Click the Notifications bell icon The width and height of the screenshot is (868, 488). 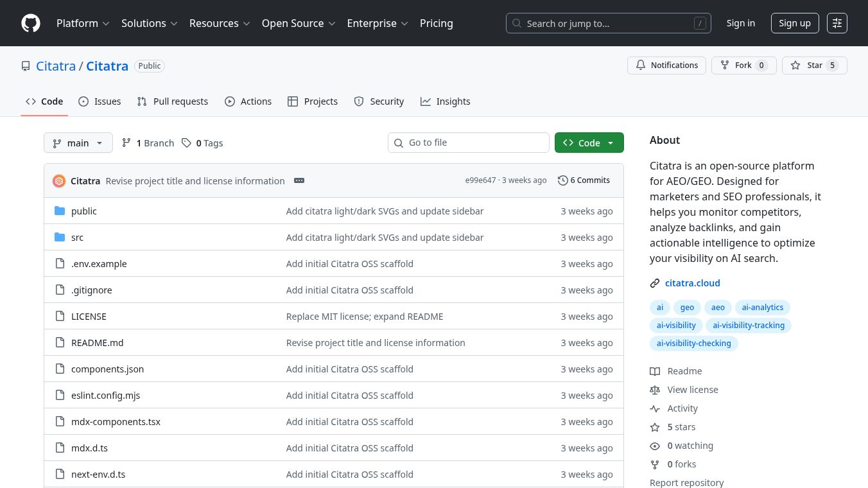tap(641, 65)
